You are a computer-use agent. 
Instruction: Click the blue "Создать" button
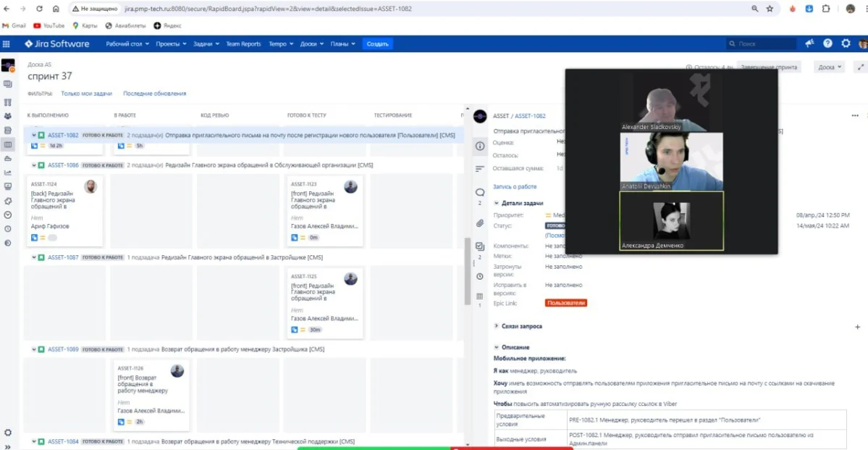[x=378, y=44]
